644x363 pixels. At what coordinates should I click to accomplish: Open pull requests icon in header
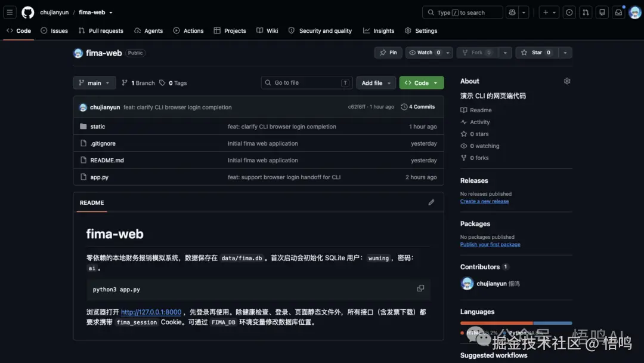(x=586, y=13)
